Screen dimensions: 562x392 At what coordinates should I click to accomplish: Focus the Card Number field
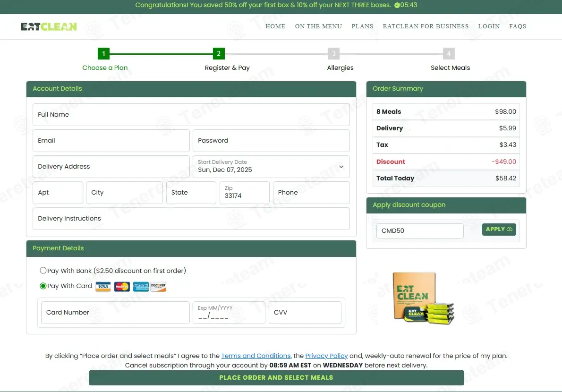click(115, 313)
